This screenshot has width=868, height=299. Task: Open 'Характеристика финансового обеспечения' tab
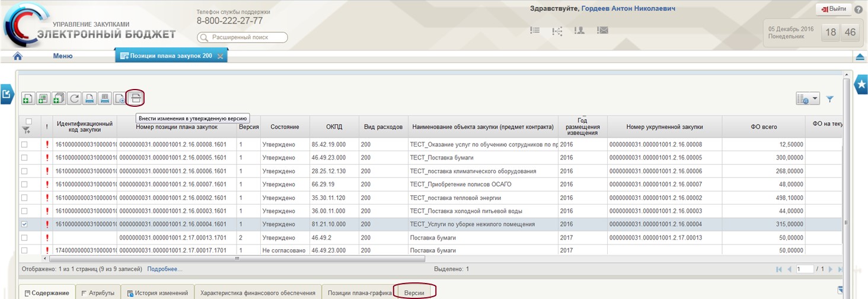tap(258, 292)
